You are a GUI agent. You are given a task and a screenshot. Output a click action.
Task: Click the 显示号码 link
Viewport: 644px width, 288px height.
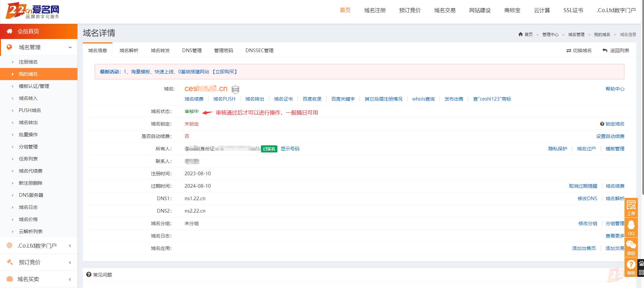tap(290, 149)
